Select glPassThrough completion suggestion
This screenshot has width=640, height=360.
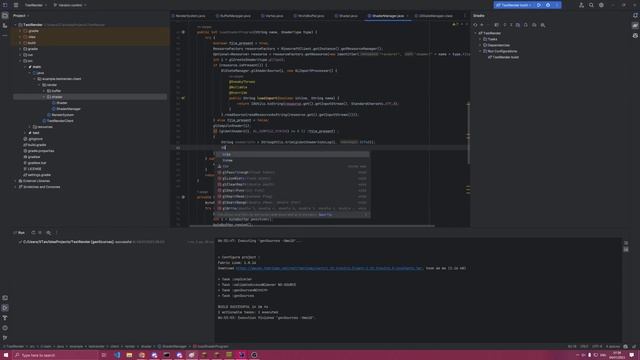click(292, 173)
